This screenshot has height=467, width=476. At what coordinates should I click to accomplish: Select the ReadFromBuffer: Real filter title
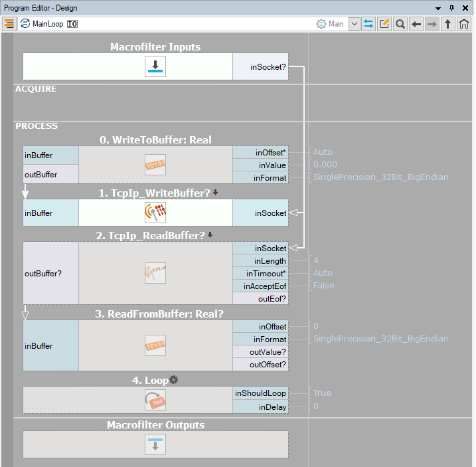[x=155, y=314]
